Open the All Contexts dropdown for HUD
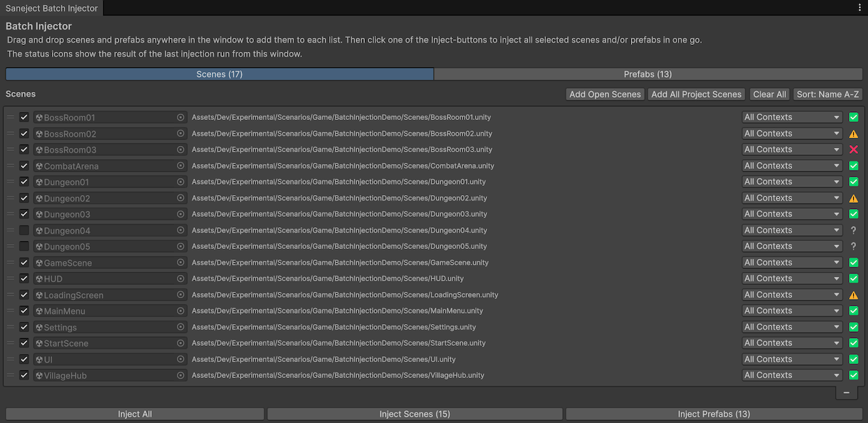 click(x=792, y=278)
